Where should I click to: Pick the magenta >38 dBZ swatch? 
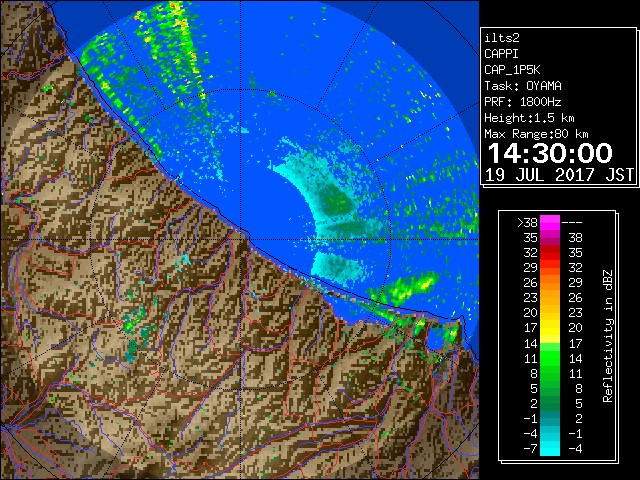[x=550, y=223]
